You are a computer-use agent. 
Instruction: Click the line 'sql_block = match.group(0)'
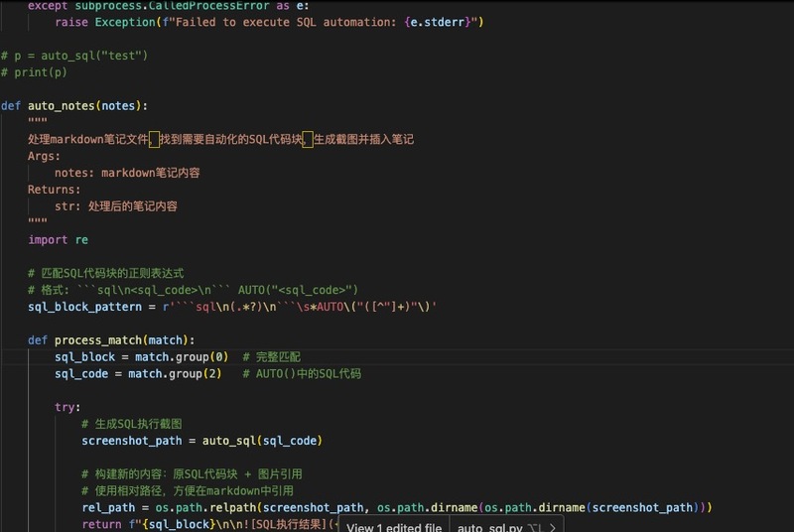point(141,357)
